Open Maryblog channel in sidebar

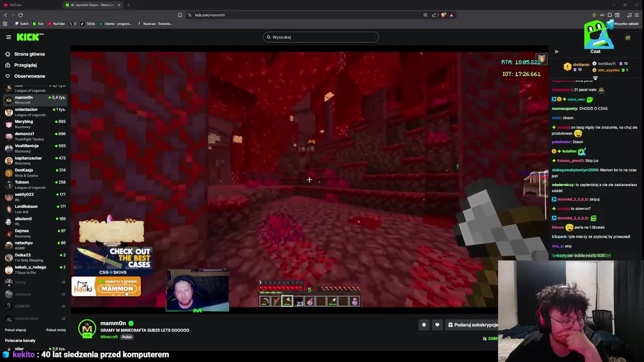pyautogui.click(x=35, y=124)
